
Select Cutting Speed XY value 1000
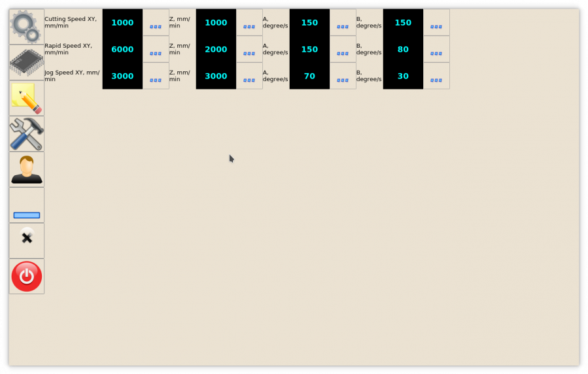(122, 22)
